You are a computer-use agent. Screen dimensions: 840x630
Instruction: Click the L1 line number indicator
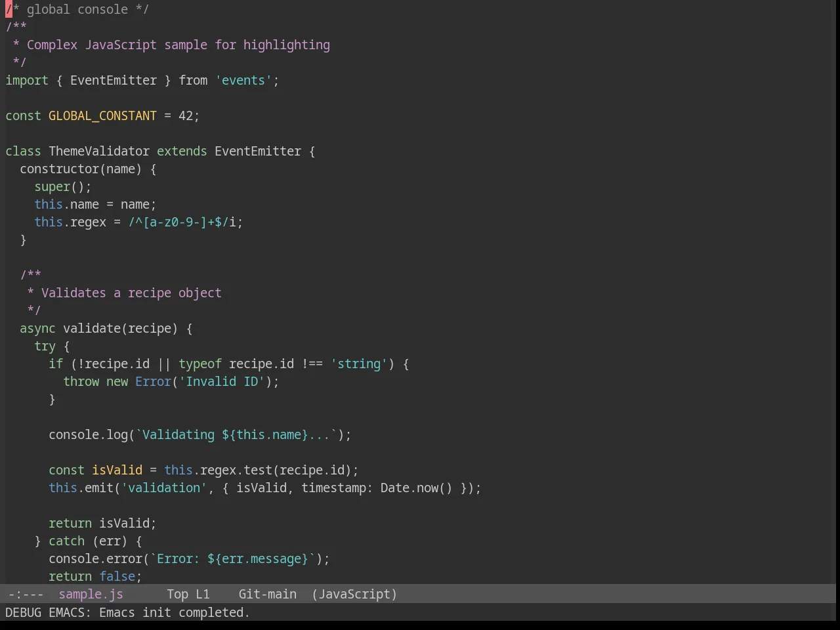tap(203, 594)
